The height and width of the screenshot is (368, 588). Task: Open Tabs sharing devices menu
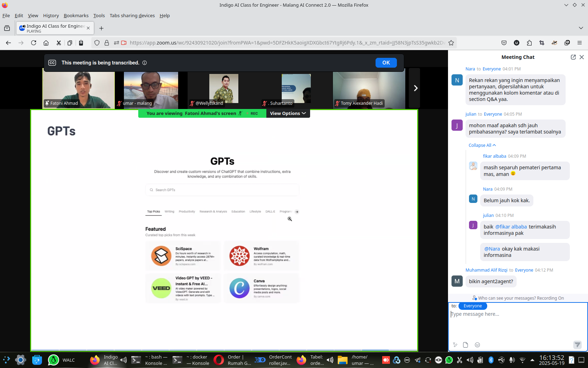click(132, 15)
